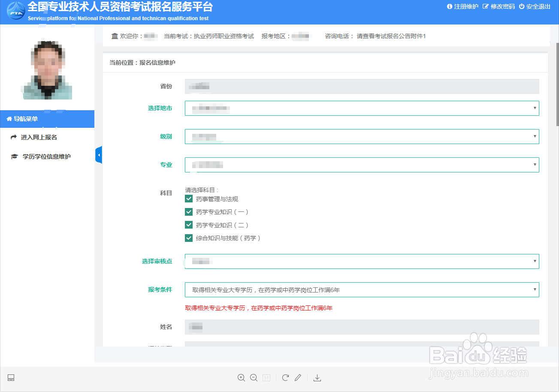
Task: Disable the 综合知识与技能（药学）checkbox
Action: (x=189, y=238)
